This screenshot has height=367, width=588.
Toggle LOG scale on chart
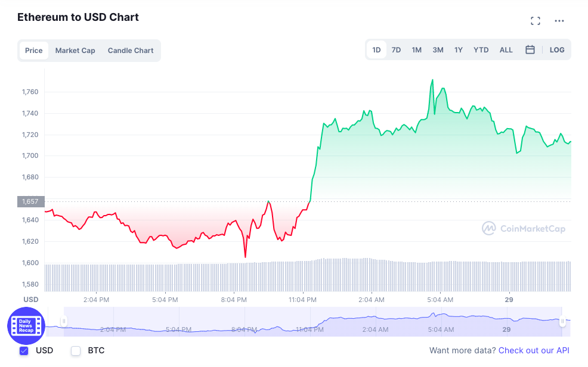pyautogui.click(x=557, y=50)
